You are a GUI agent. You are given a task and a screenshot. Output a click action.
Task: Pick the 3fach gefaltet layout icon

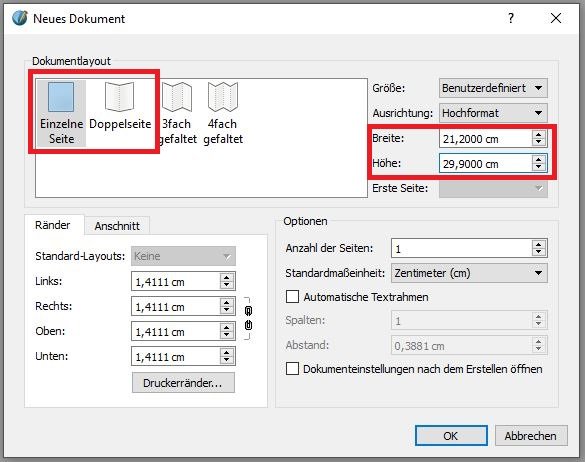[x=177, y=97]
